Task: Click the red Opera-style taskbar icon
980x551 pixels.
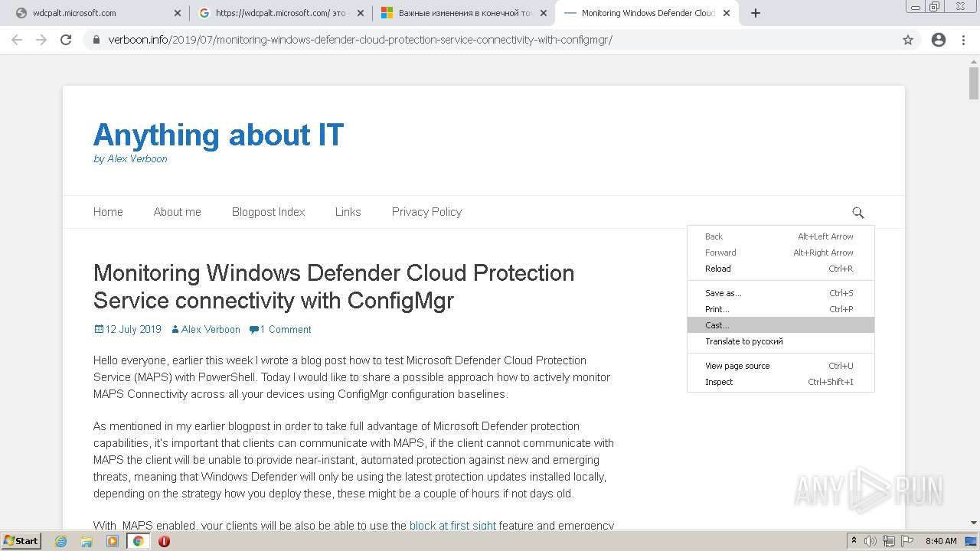Action: pyautogui.click(x=164, y=541)
